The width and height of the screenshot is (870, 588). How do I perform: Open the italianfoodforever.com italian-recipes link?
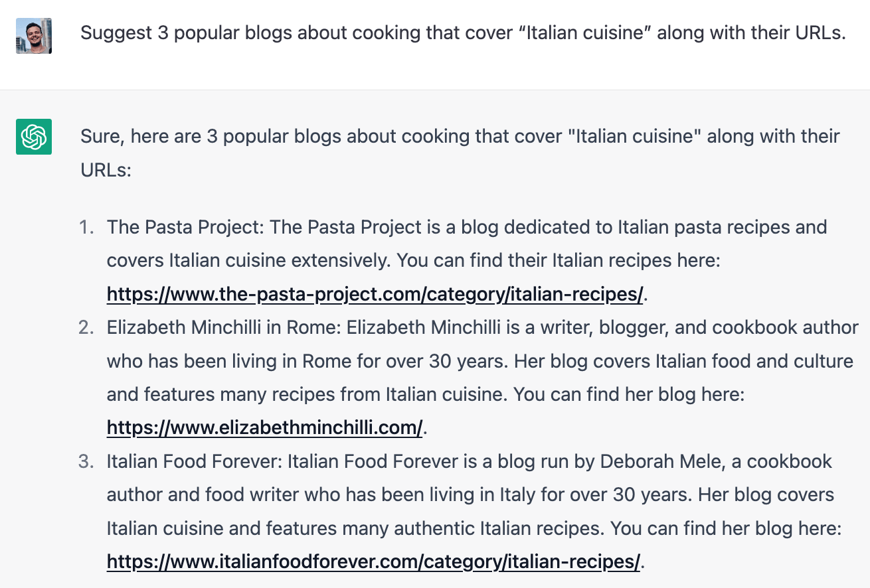[373, 562]
